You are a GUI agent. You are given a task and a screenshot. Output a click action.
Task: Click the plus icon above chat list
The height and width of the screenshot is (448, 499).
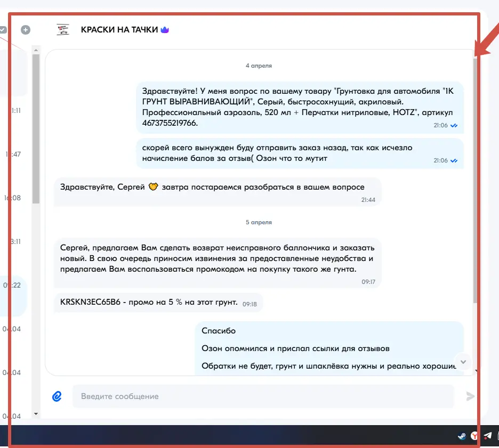click(26, 30)
